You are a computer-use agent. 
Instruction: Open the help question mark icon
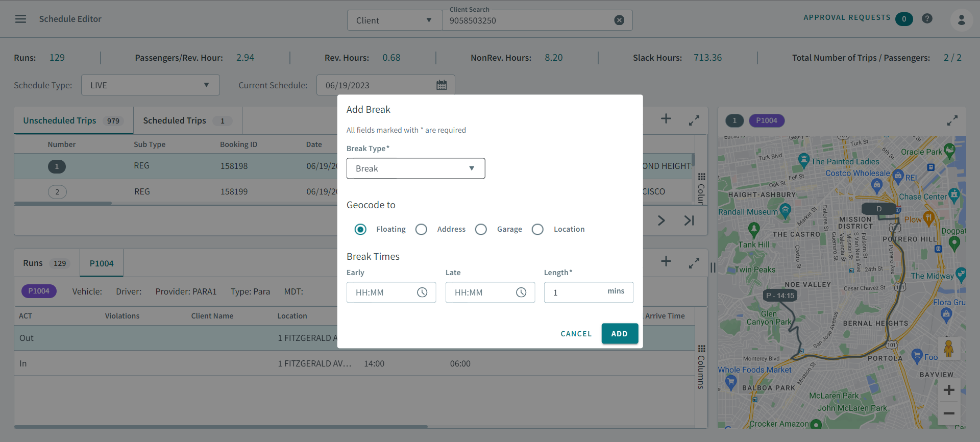pos(927,18)
